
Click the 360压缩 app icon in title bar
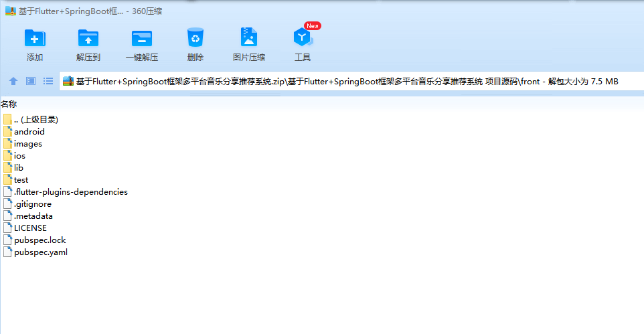(10, 11)
